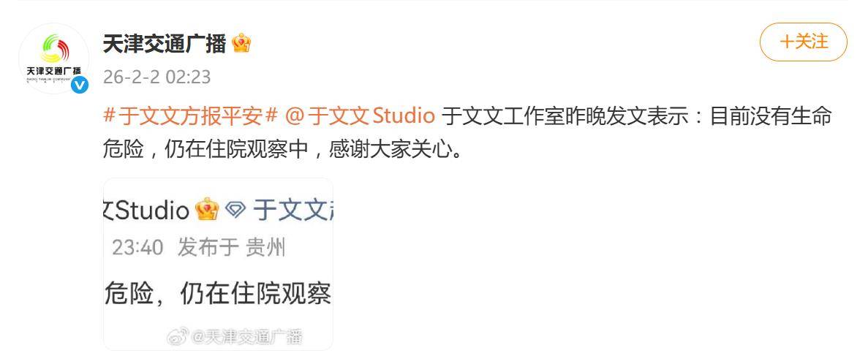Click the 危险，仍在住院观察 line in the image

(218, 294)
